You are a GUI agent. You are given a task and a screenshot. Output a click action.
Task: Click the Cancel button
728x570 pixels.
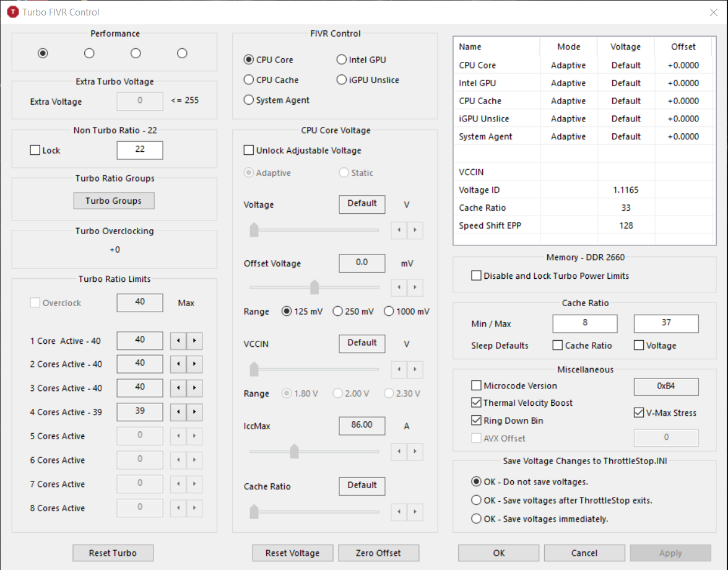click(584, 553)
